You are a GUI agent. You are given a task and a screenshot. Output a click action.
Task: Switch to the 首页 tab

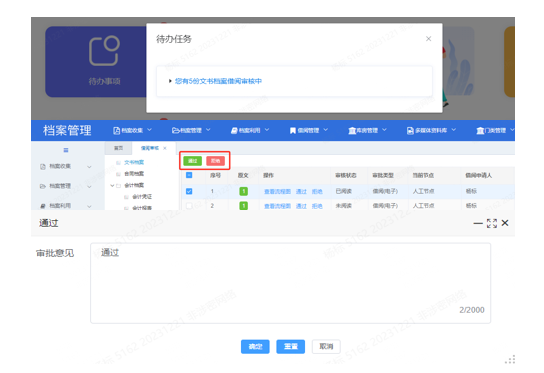click(118, 148)
